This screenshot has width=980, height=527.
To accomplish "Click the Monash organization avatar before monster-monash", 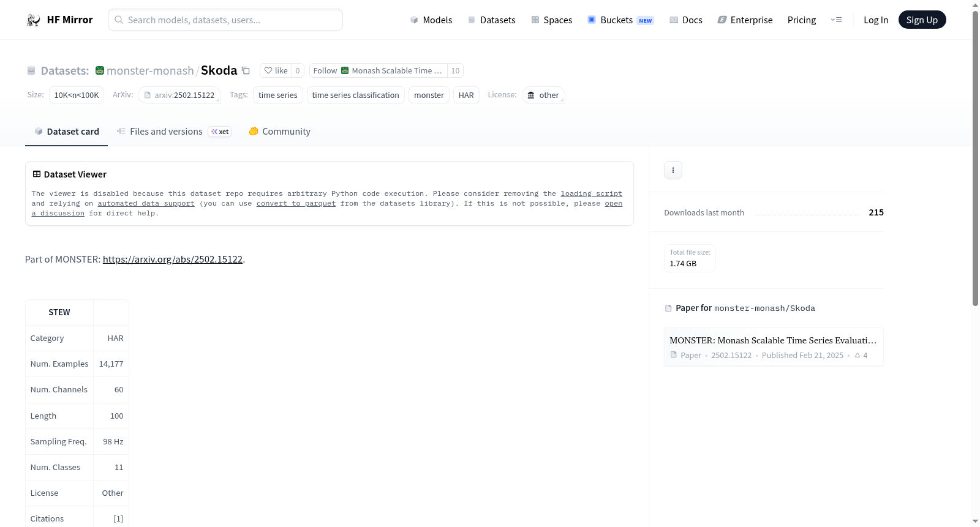I will point(100,70).
